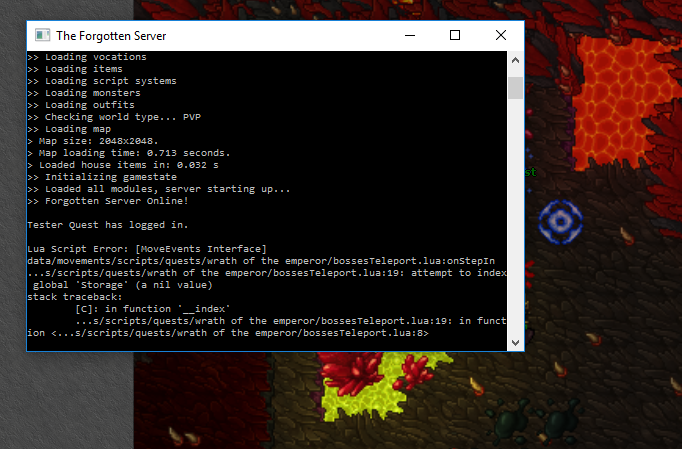Click 'Lua Script Error: [MoveEvents Interface]' line
Screen dimensions: 682x449
click(x=147, y=249)
